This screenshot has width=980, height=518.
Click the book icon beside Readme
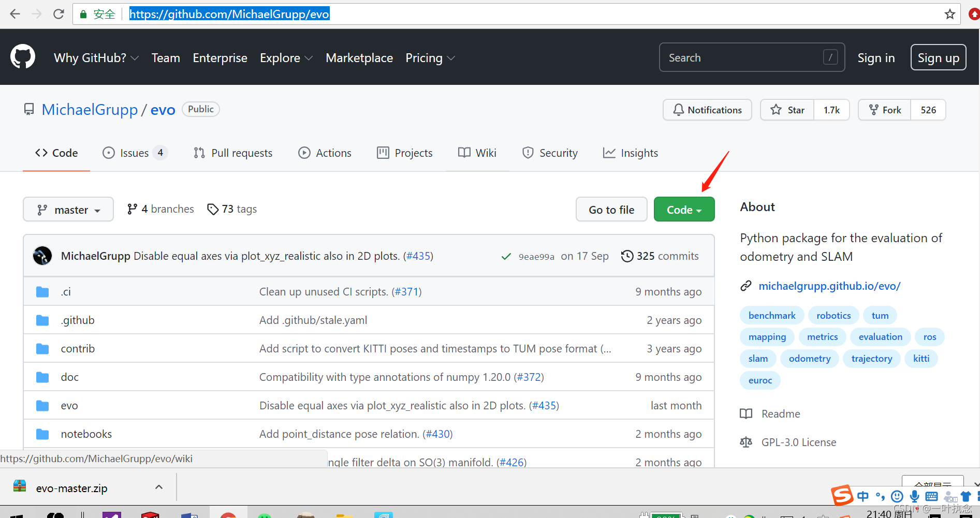pyautogui.click(x=746, y=413)
